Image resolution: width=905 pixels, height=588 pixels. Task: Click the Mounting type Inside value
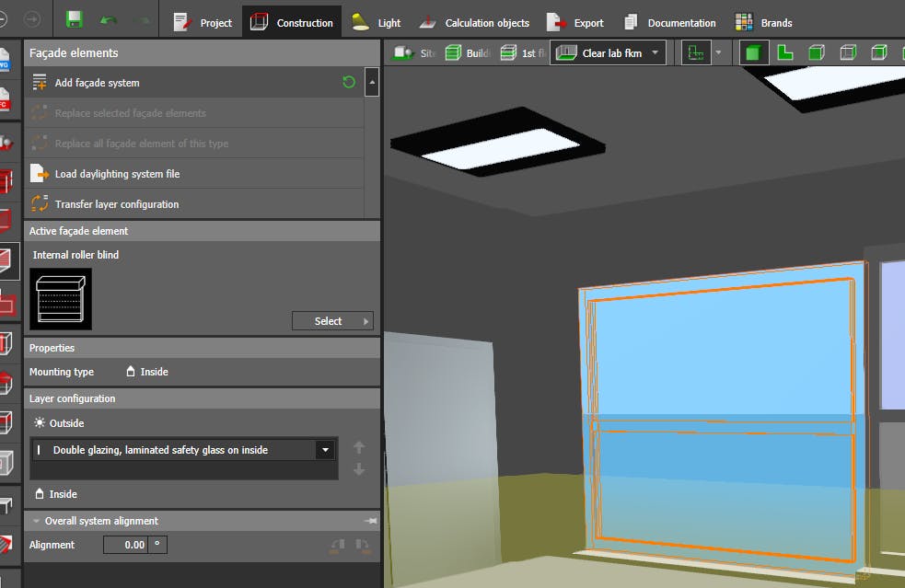point(147,372)
